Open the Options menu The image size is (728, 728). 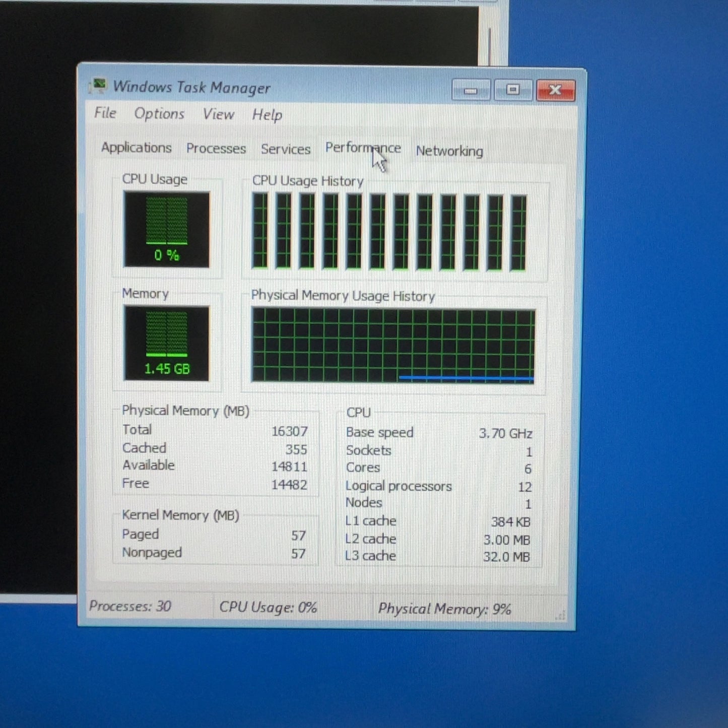159,114
